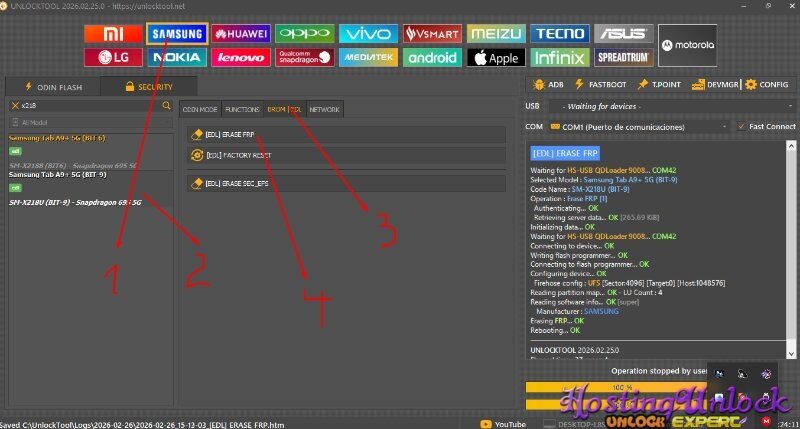800x429 pixels.
Task: Click into the x218 search field
Action: click(89, 105)
